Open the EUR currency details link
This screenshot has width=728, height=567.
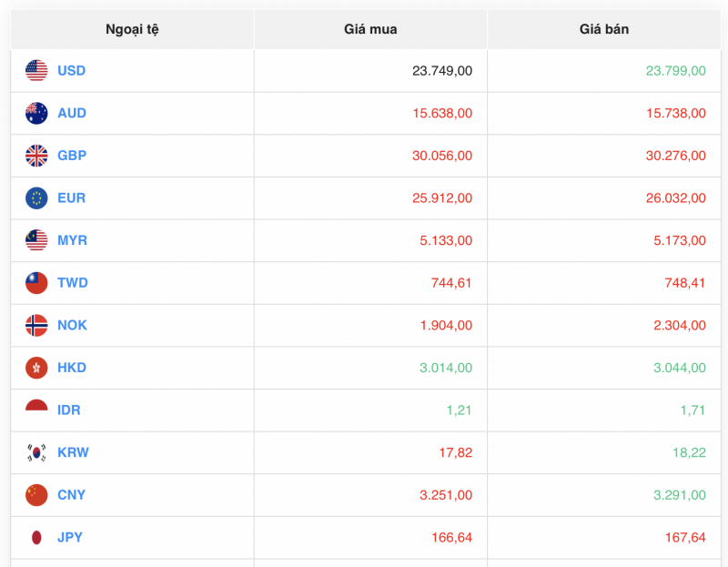[x=70, y=197]
